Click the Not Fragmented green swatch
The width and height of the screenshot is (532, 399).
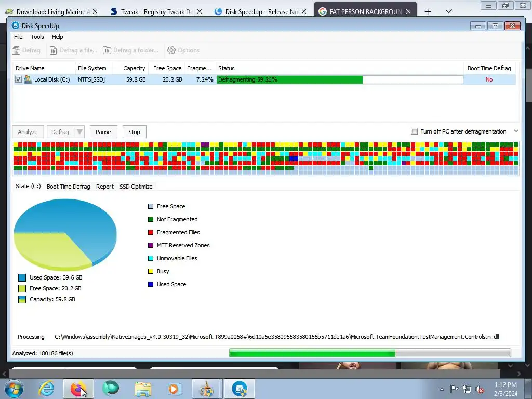point(151,219)
